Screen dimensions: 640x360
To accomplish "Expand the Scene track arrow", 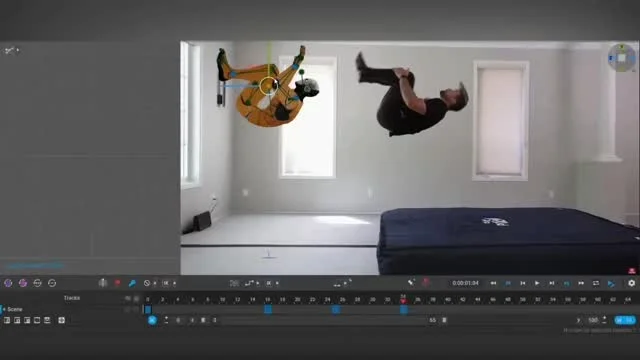I will (4, 309).
